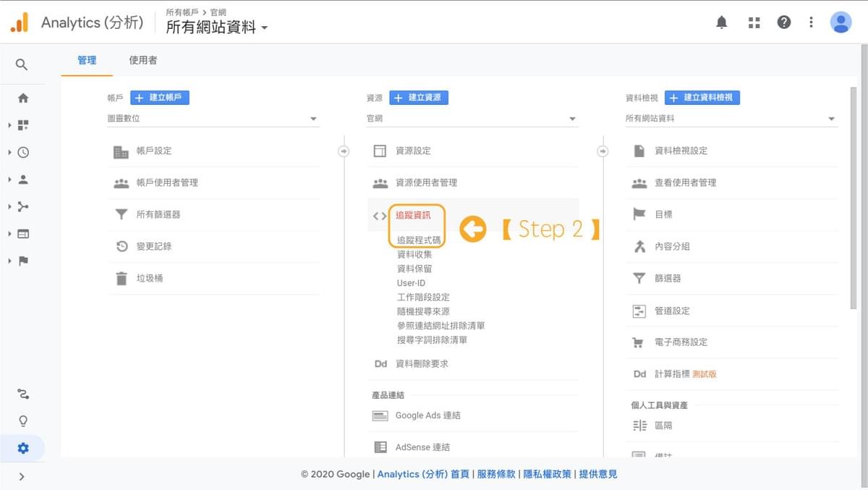Select 資料保留 submenu item

coord(414,269)
